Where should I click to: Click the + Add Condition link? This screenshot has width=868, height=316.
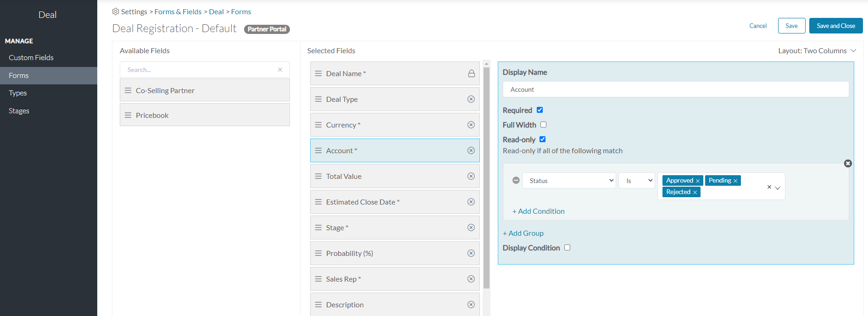coord(538,211)
